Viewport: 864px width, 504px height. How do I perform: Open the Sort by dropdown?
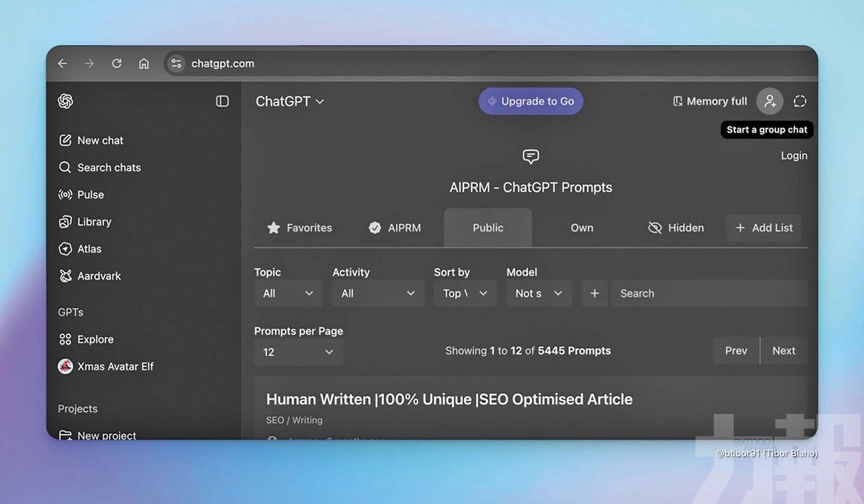465,293
